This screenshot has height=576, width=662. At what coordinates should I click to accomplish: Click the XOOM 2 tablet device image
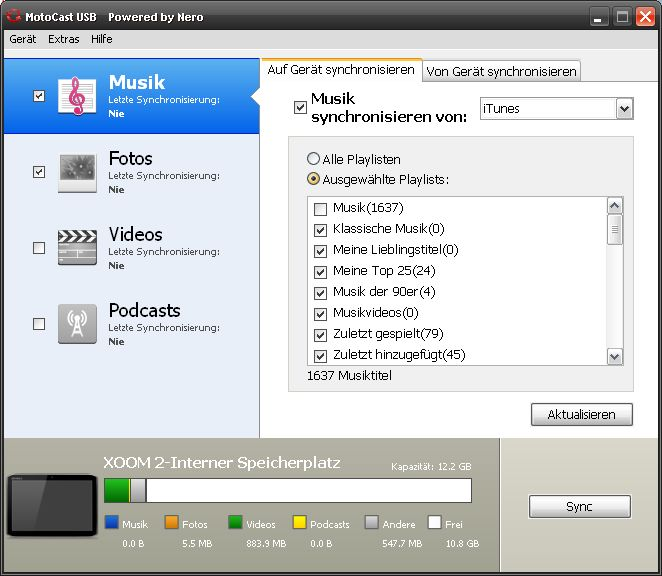pyautogui.click(x=52, y=505)
